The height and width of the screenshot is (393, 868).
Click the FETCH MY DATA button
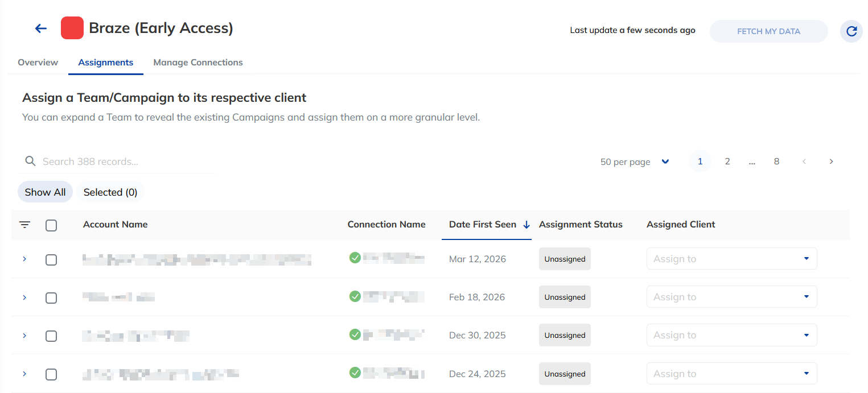(x=768, y=31)
